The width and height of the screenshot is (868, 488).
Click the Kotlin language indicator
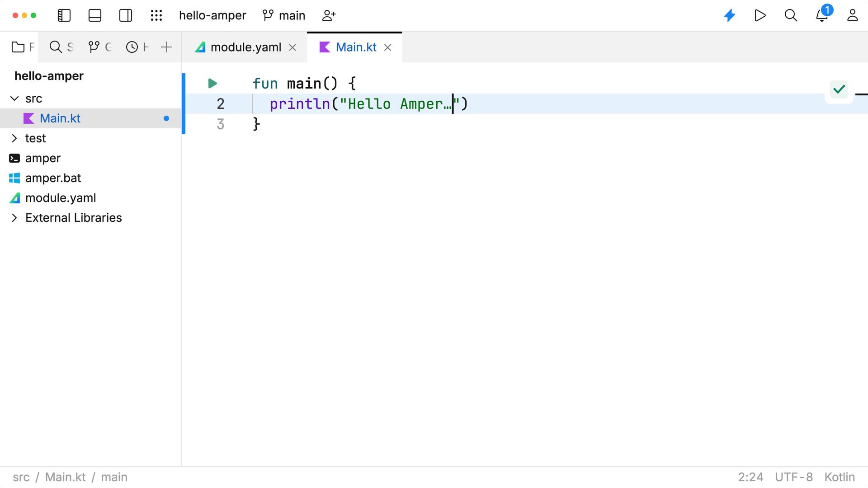pyautogui.click(x=840, y=477)
